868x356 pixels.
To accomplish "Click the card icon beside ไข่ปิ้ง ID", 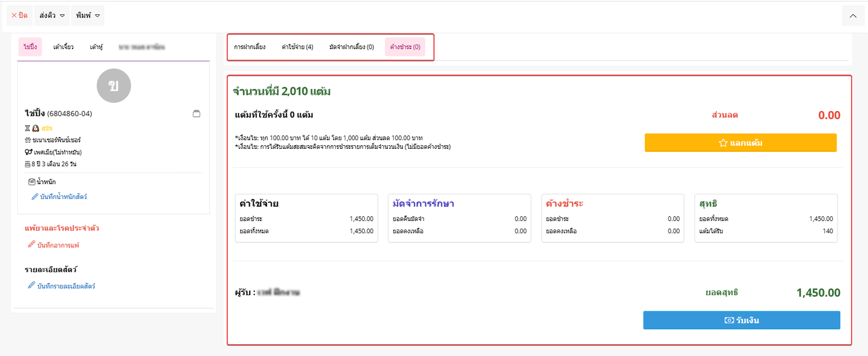I will pos(197,113).
